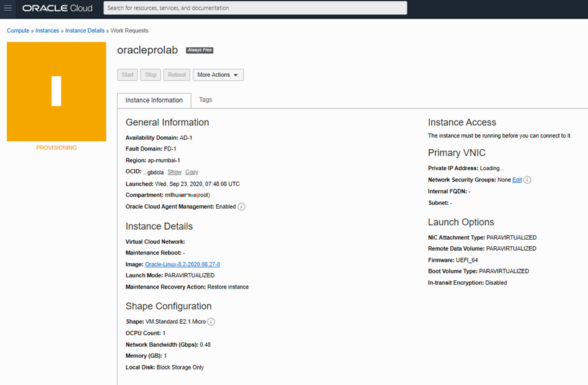
Task: Click Local Disk Block Storage Only value
Action: click(x=180, y=368)
